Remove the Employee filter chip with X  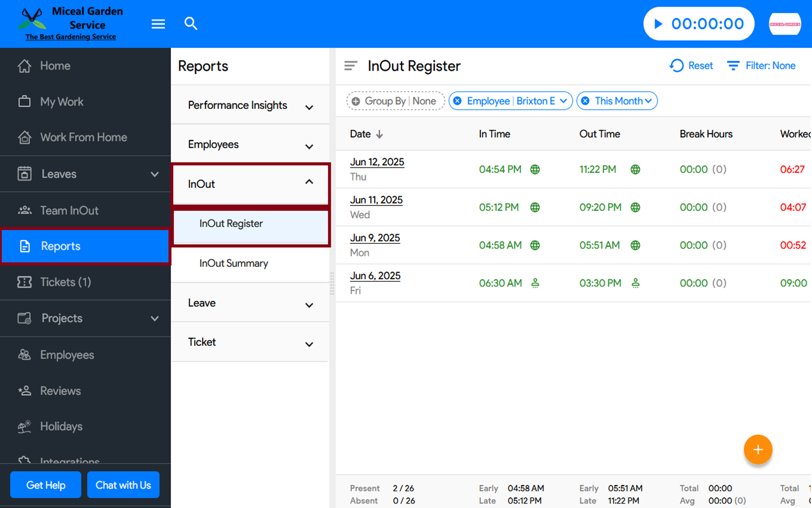point(457,101)
